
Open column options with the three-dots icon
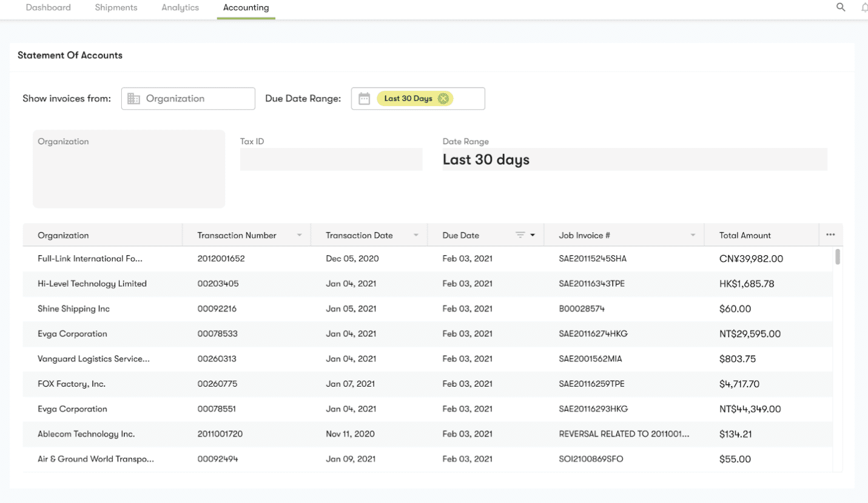pyautogui.click(x=830, y=235)
